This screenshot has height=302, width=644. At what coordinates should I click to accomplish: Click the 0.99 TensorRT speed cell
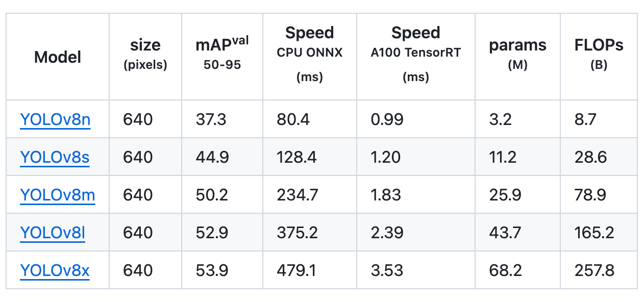click(387, 119)
